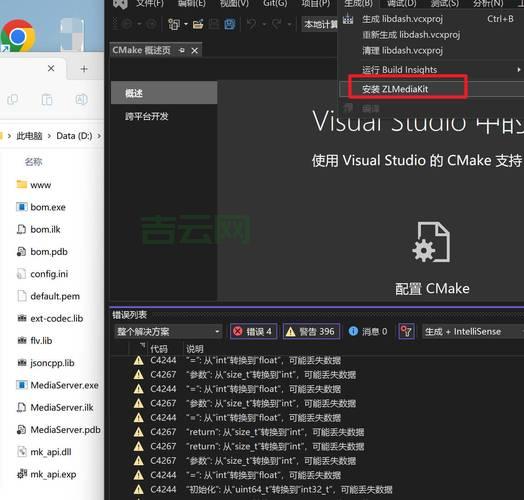Click the Visual Studio logo icon

tap(120, 4)
